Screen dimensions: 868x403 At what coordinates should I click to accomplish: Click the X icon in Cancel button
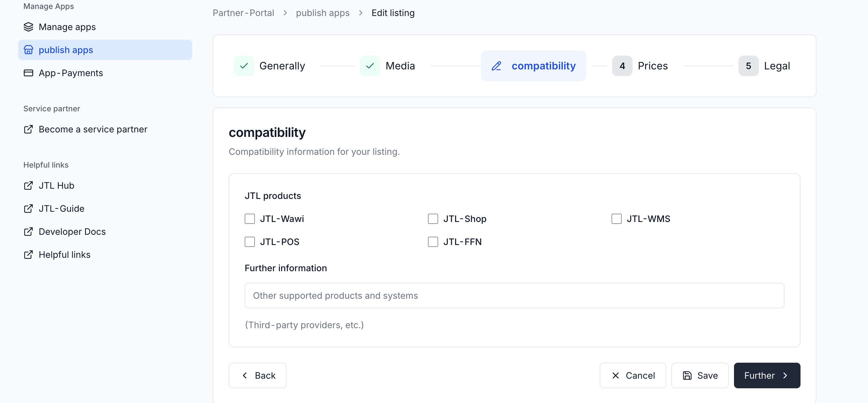pyautogui.click(x=615, y=375)
